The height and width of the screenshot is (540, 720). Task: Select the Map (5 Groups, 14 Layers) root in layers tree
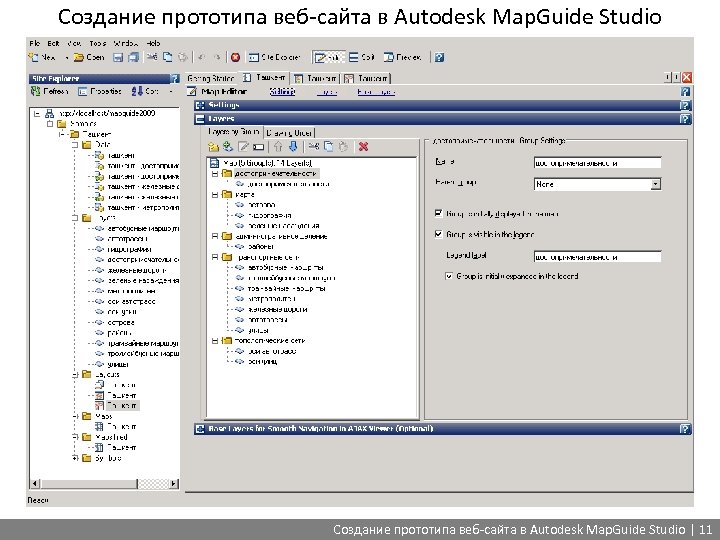click(267, 163)
